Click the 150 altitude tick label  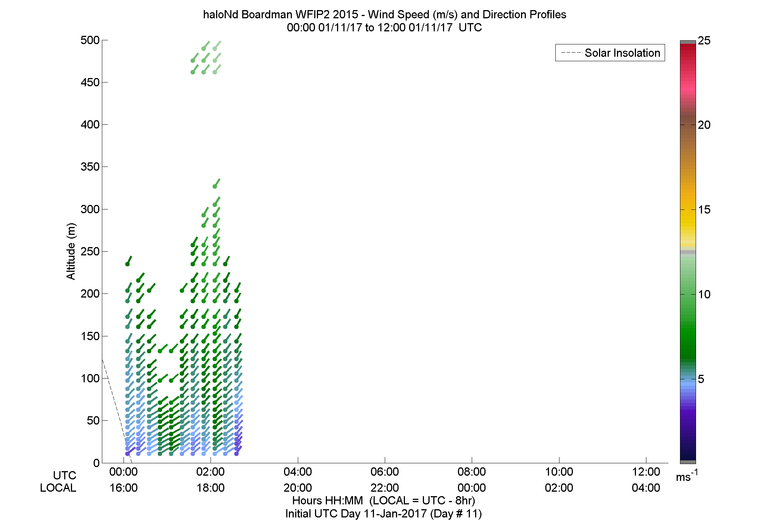(x=90, y=336)
